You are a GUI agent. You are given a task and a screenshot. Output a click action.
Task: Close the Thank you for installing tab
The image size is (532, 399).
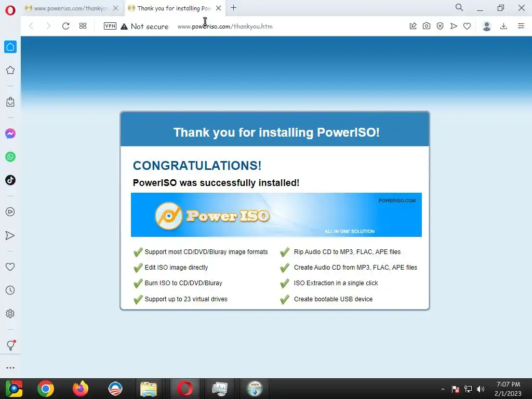(x=219, y=8)
